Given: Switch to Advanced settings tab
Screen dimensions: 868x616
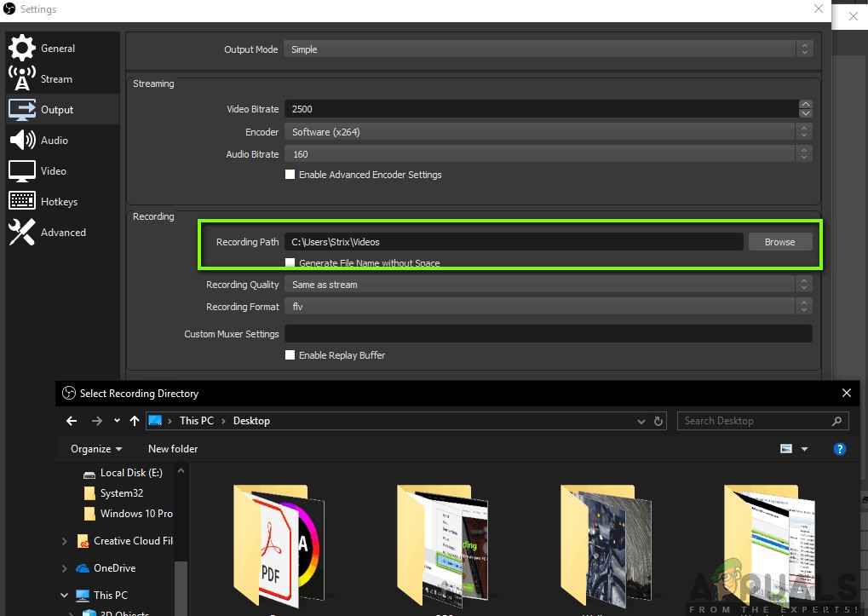Looking at the screenshot, I should coord(63,233).
